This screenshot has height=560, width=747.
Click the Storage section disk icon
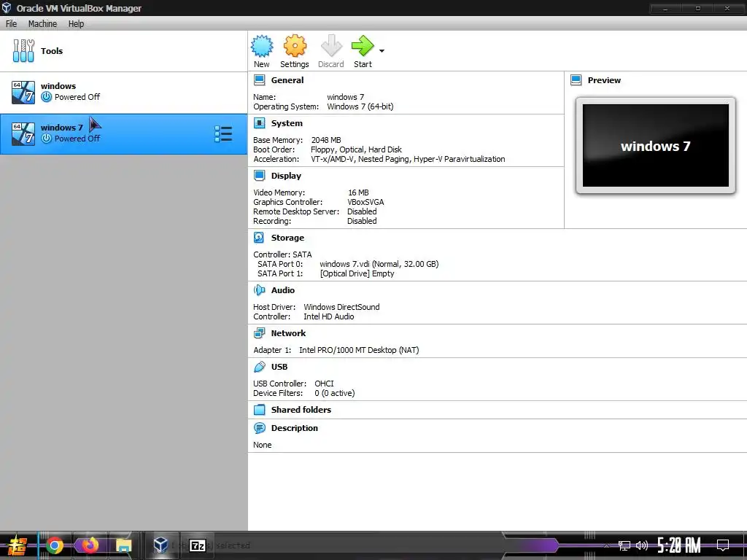[259, 238]
